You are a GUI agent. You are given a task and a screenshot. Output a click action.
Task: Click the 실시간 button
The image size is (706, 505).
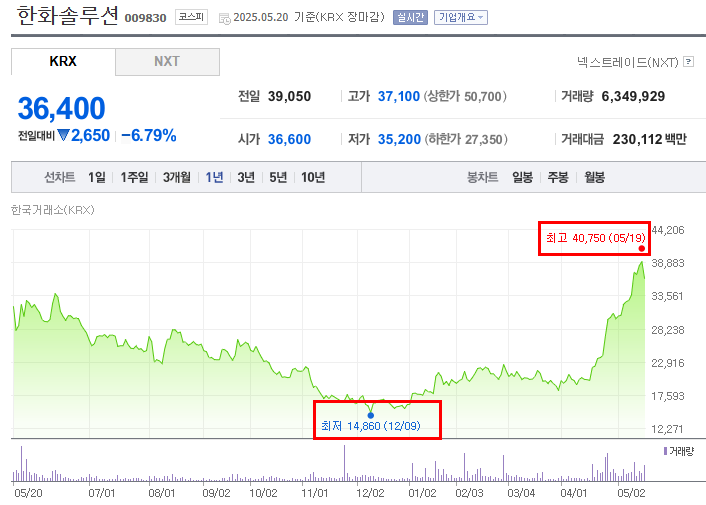click(410, 17)
